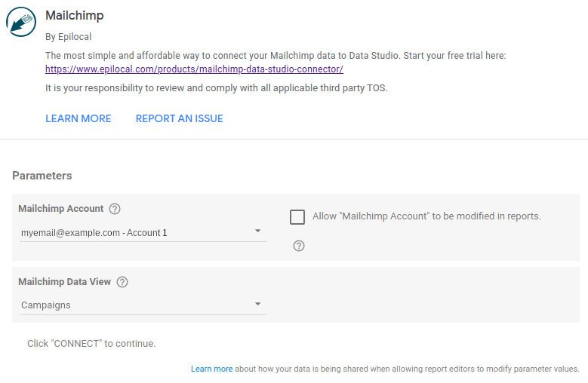Open the Learn more data sharing link

point(212,369)
